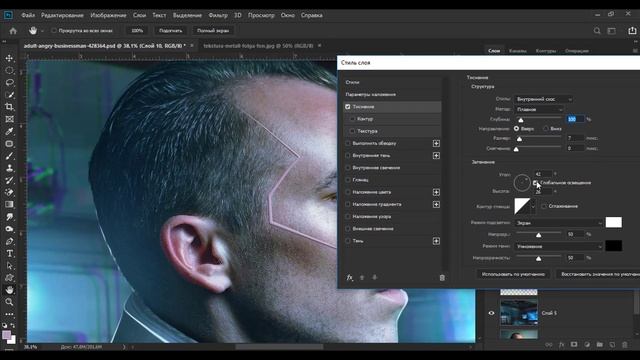
Task: Click the Использовать по умолчанию button
Action: point(513,274)
